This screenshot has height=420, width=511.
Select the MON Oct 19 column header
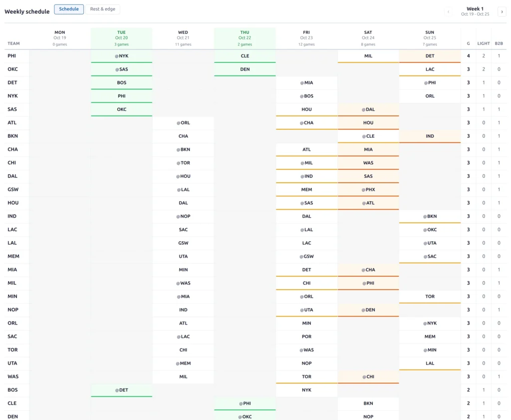coord(60,38)
